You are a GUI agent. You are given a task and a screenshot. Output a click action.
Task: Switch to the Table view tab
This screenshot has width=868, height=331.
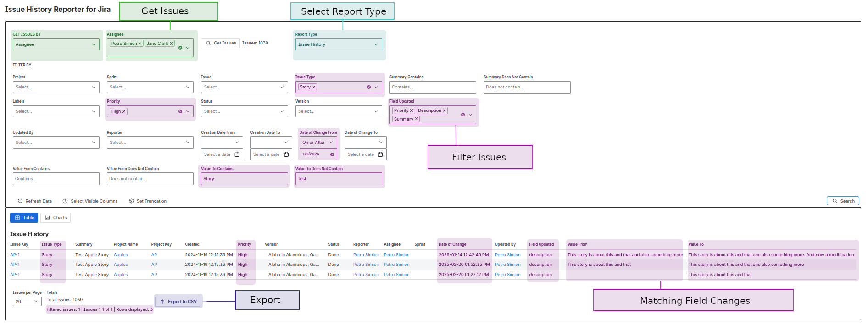(24, 218)
